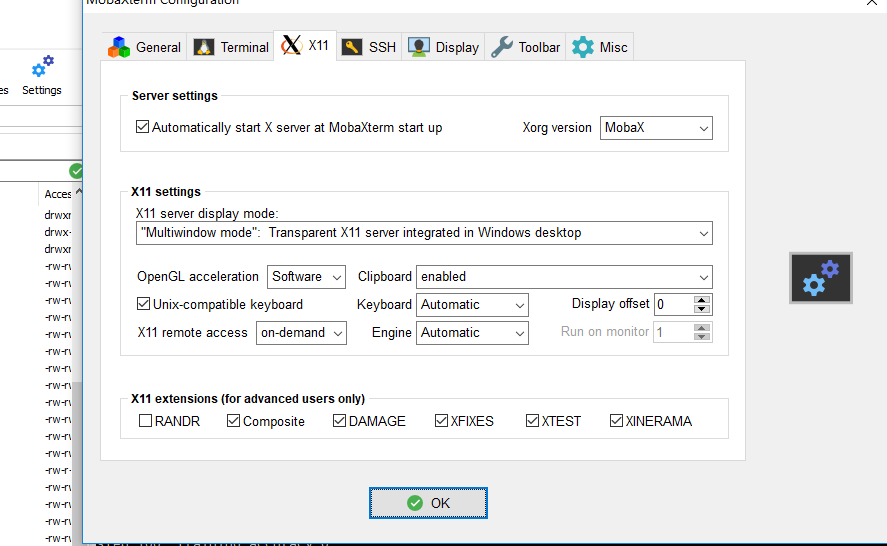Open OpenGL acceleration dropdown
This screenshot has width=887, height=546.
point(306,277)
